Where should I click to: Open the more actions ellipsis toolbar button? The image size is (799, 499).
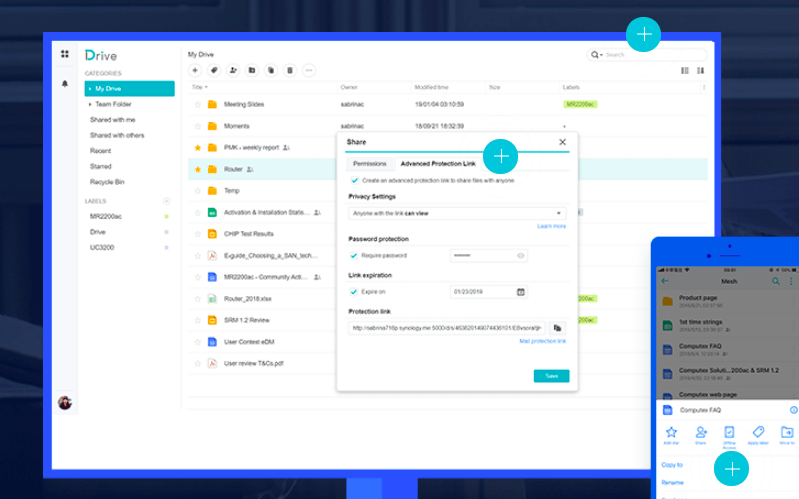[x=308, y=70]
